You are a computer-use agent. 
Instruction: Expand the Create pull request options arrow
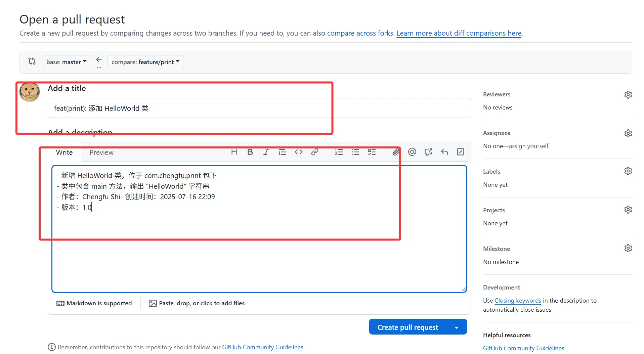[457, 327]
